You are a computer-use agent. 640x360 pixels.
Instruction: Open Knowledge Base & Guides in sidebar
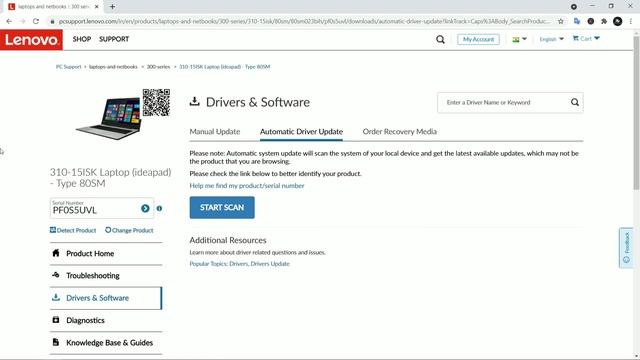click(106, 342)
